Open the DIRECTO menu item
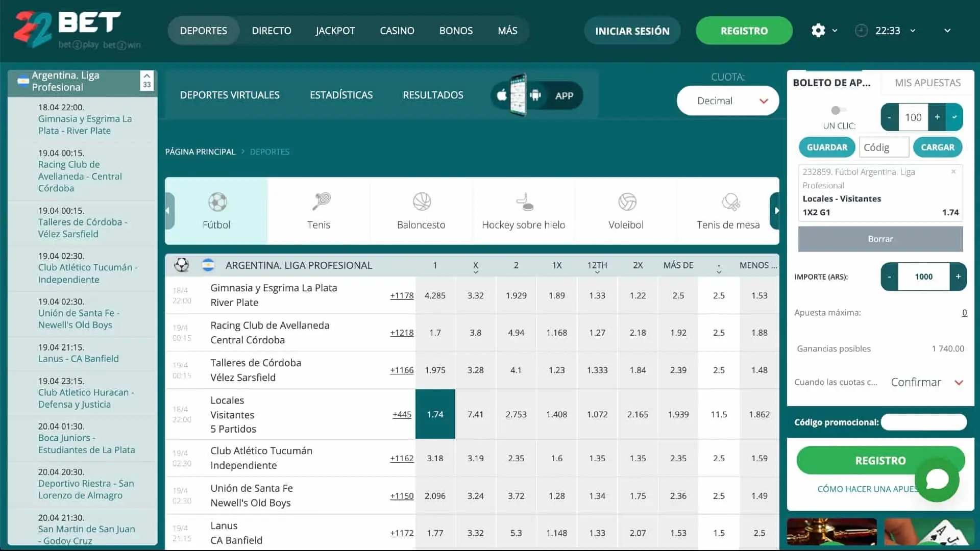The image size is (980, 551). click(272, 31)
